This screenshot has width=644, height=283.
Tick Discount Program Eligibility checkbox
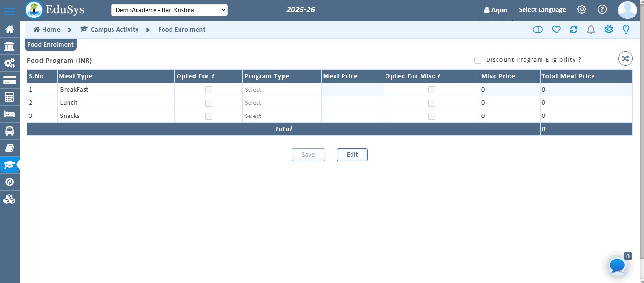(x=478, y=60)
